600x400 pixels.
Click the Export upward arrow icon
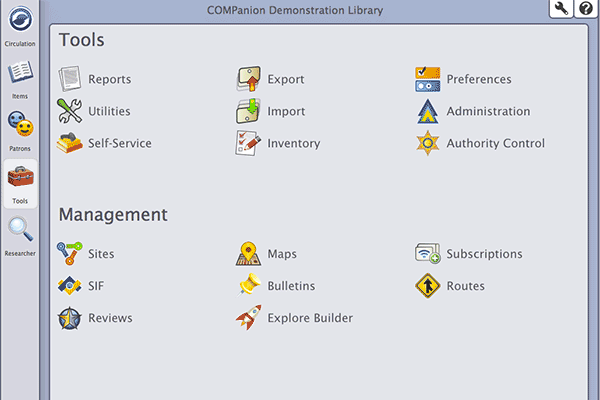(x=248, y=79)
